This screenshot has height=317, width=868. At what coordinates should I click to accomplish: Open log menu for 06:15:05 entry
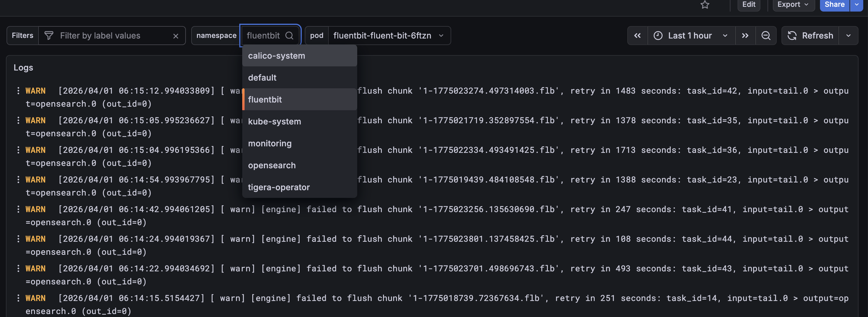click(x=18, y=120)
